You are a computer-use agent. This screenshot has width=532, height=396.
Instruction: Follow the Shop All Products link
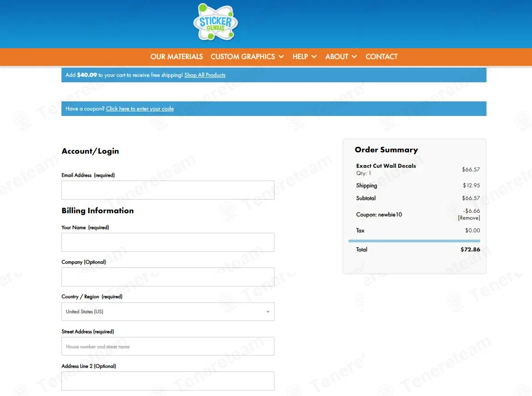tap(205, 75)
